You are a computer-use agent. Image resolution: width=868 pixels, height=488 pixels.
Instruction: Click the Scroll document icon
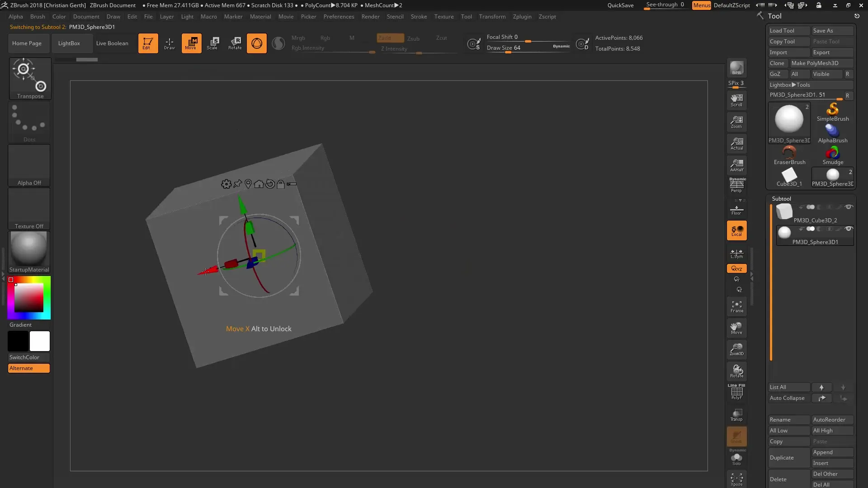(x=736, y=100)
